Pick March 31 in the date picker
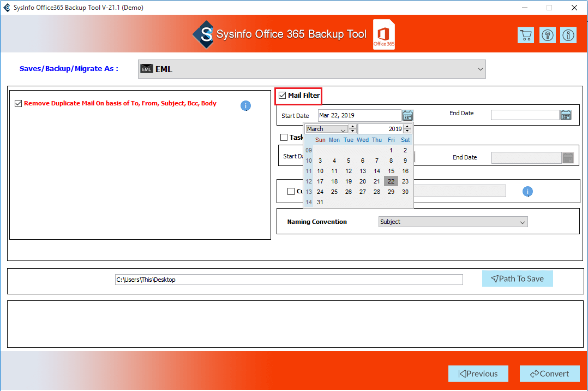 320,202
